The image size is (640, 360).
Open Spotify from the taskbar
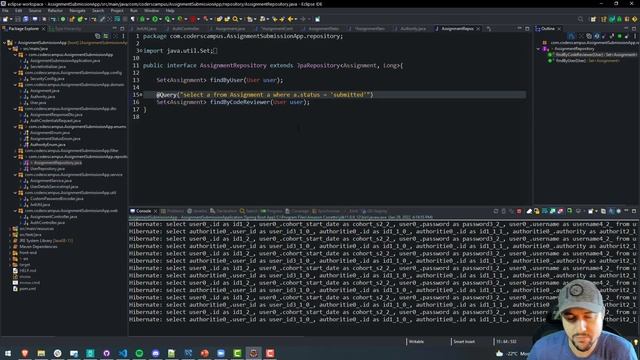[x=139, y=353]
